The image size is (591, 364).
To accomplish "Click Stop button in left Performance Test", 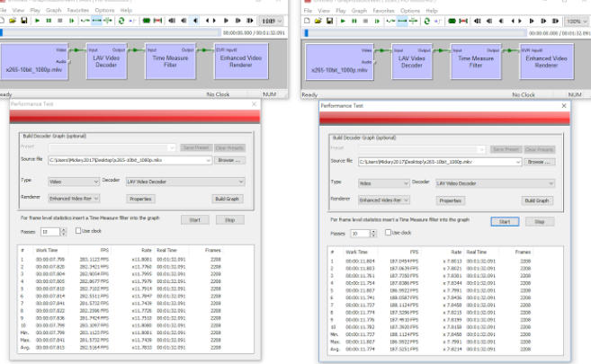I will pyautogui.click(x=230, y=220).
